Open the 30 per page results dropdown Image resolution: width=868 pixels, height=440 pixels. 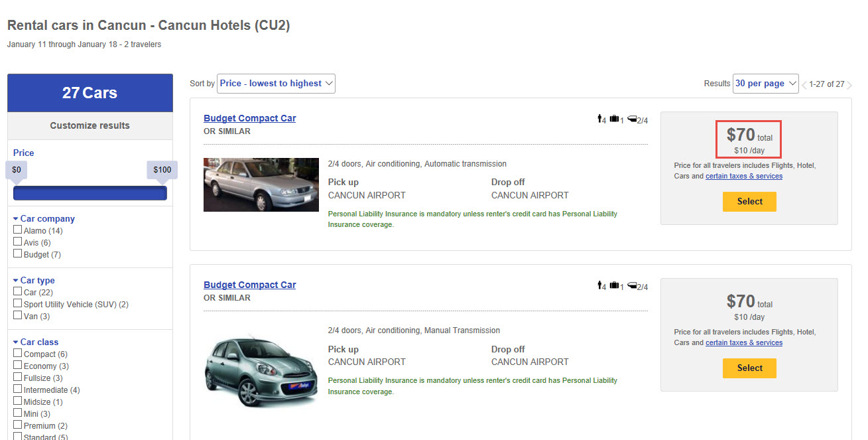[x=765, y=84]
